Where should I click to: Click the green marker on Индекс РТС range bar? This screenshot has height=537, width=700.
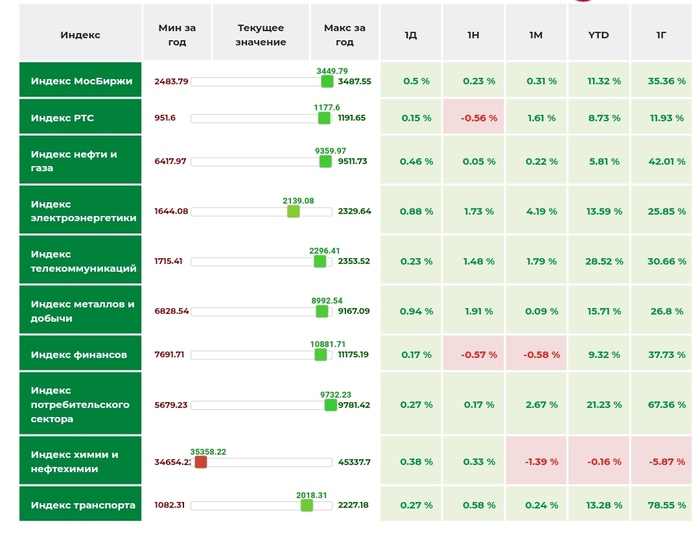pos(324,118)
